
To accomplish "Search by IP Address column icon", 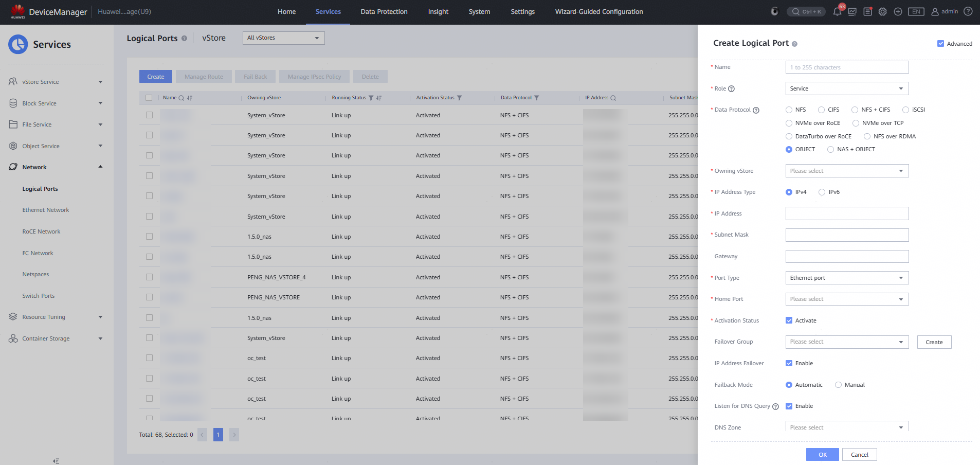I will [613, 98].
